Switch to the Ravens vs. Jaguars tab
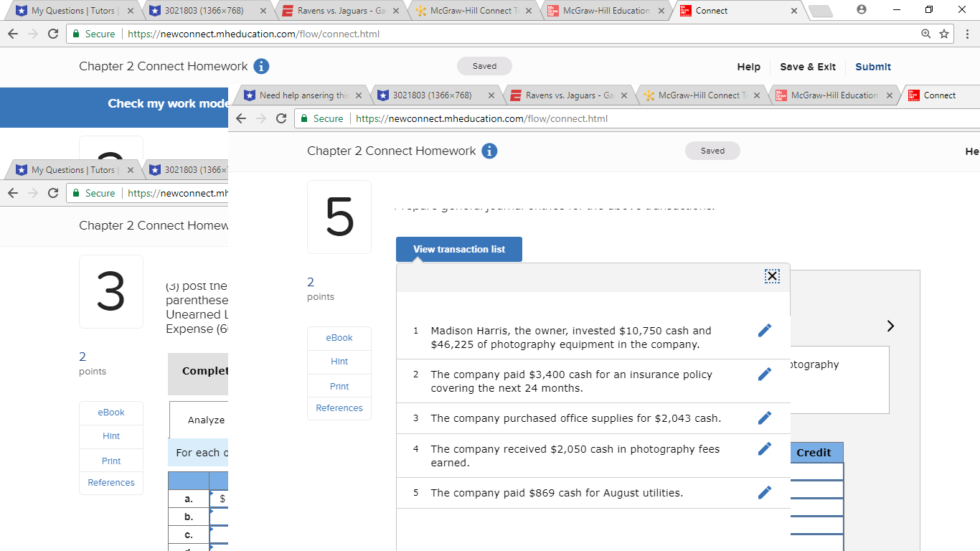The width and height of the screenshot is (980, 551). pos(337,10)
